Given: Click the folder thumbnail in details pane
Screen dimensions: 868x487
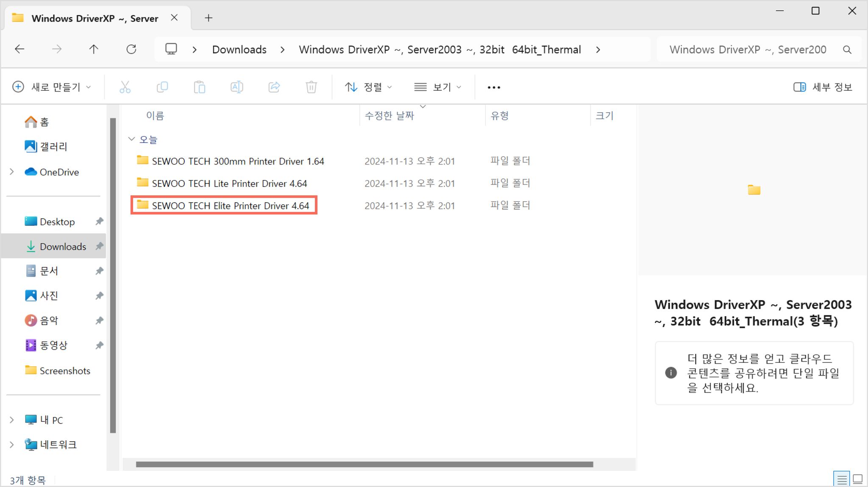Looking at the screenshot, I should click(x=754, y=189).
